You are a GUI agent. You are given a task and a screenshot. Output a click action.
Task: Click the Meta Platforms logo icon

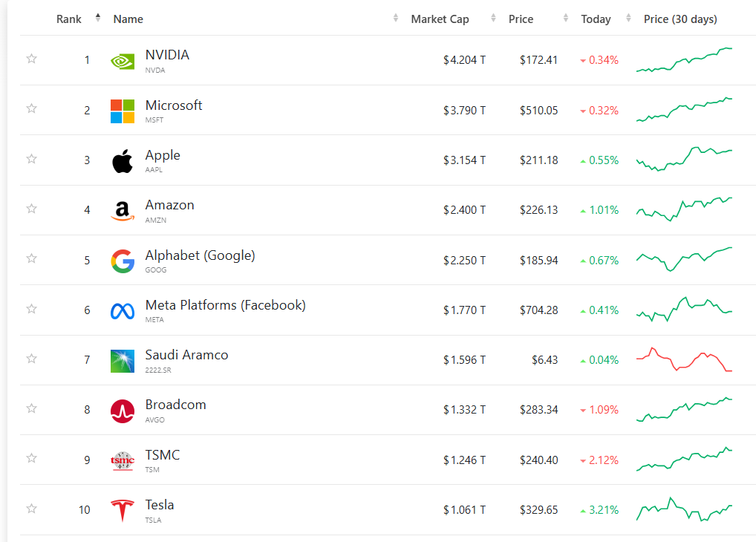tap(123, 311)
